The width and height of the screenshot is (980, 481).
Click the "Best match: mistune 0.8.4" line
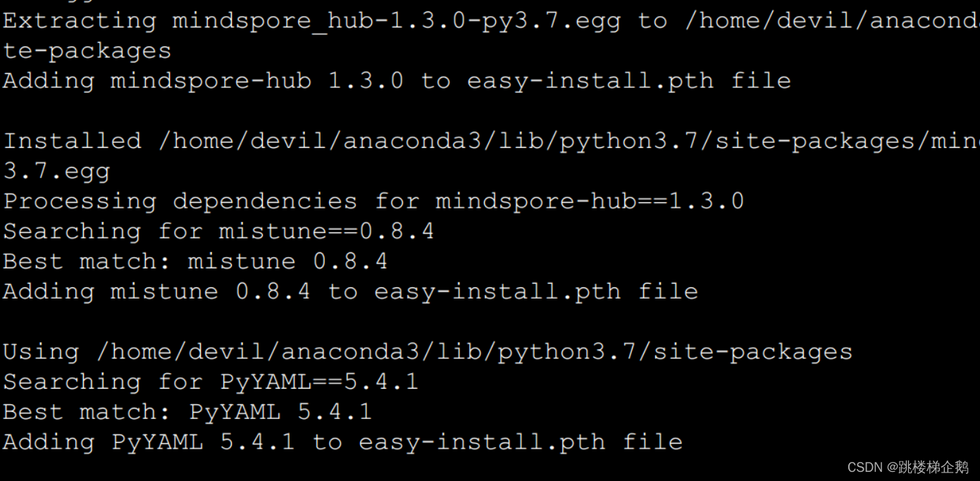(x=195, y=261)
